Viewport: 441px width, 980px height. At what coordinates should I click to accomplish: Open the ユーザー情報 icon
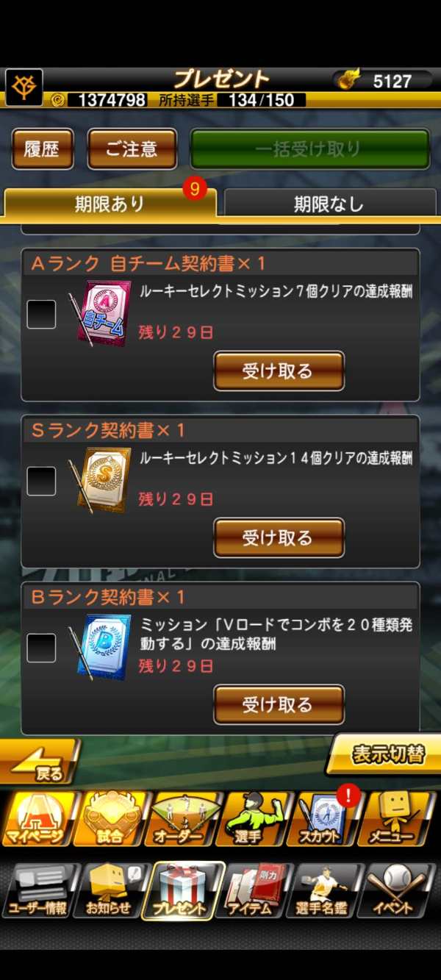(38, 891)
